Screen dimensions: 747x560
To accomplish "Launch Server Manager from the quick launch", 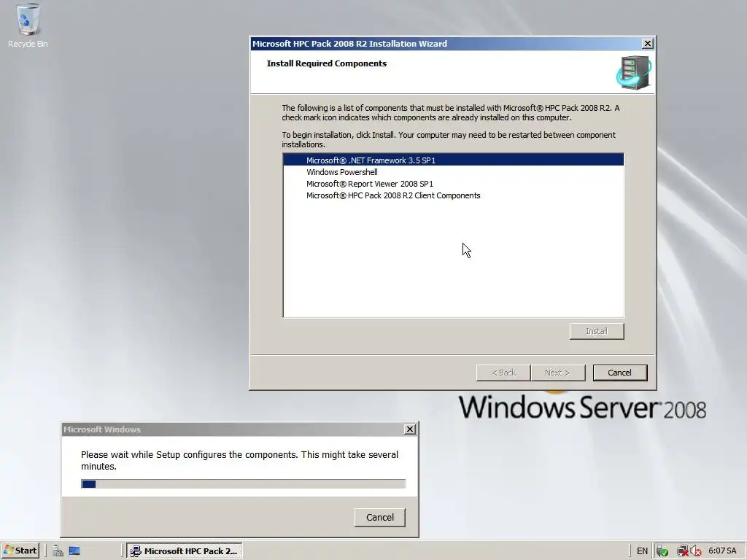I will pyautogui.click(x=58, y=551).
